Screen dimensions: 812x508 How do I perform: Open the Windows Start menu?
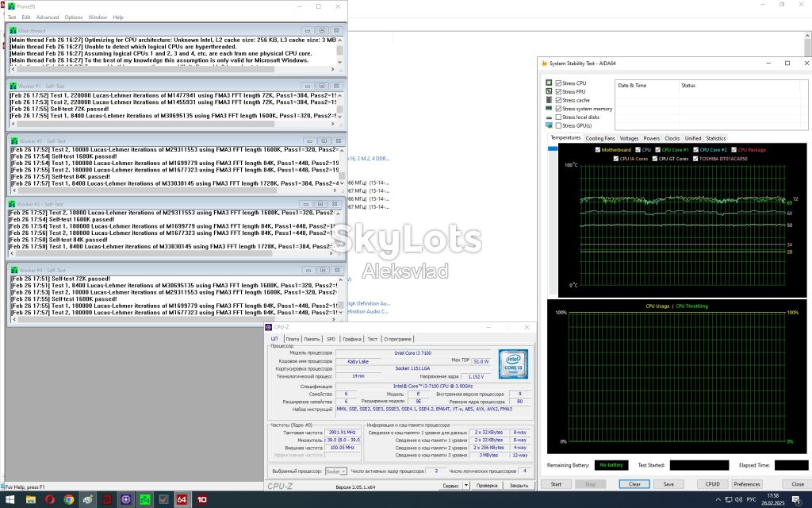tap(10, 500)
